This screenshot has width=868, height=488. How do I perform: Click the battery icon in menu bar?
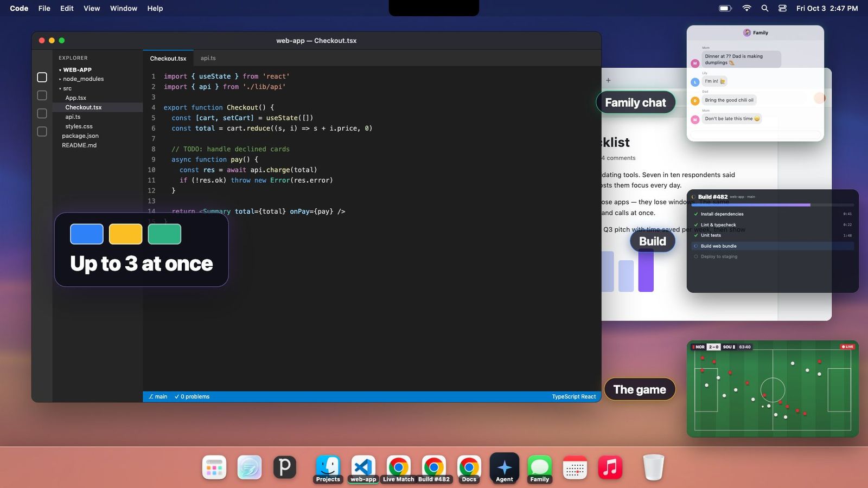(x=725, y=8)
